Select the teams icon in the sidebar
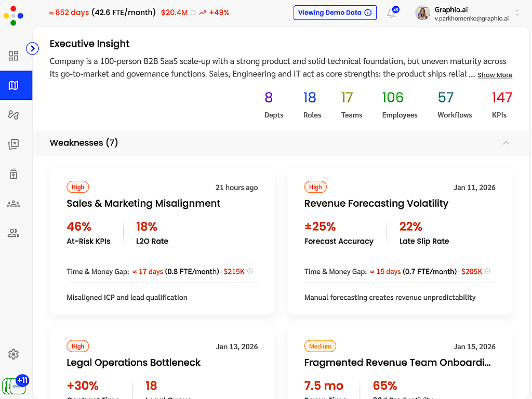Viewport: 532px width, 399px height. coord(13,204)
